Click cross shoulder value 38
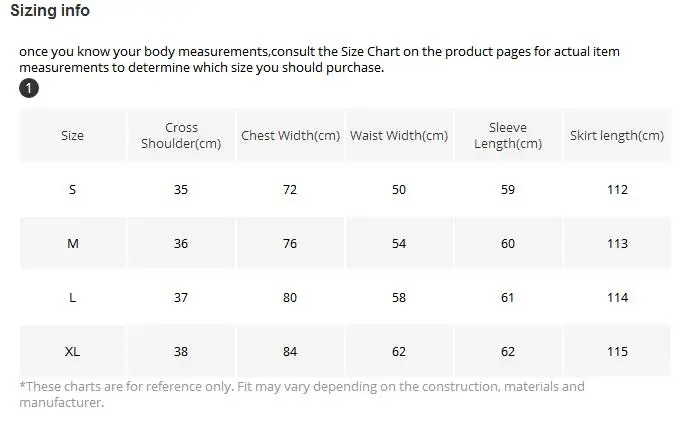680x423 pixels. click(181, 351)
